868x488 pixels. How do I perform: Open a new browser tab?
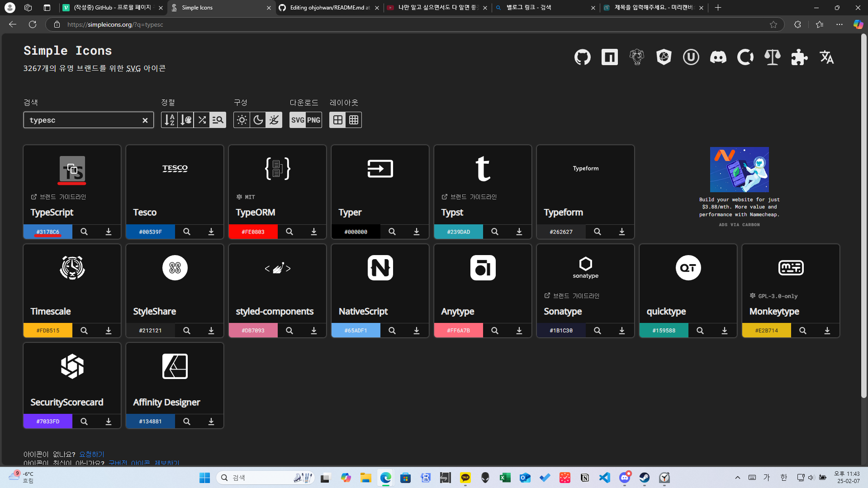718,8
